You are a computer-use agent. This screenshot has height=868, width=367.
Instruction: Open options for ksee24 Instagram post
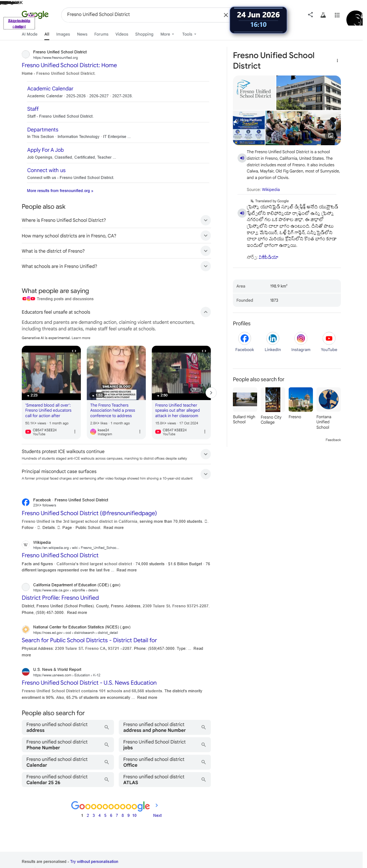pos(140,432)
